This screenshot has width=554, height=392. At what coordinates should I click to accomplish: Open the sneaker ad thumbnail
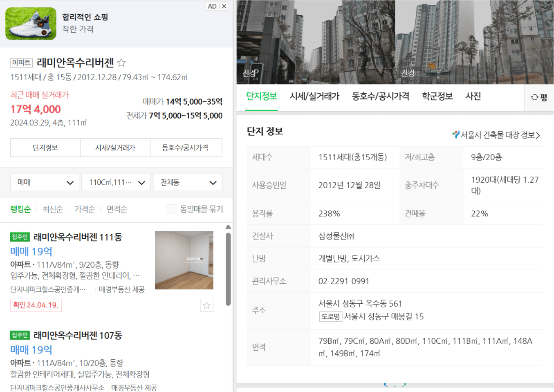click(x=31, y=24)
